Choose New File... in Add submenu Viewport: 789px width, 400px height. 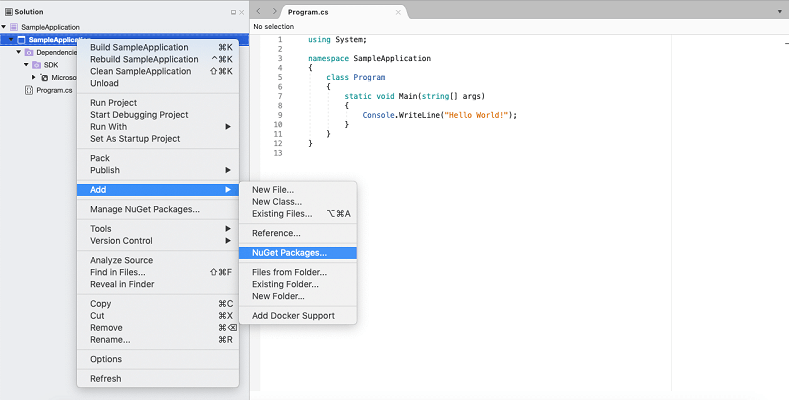298,190
